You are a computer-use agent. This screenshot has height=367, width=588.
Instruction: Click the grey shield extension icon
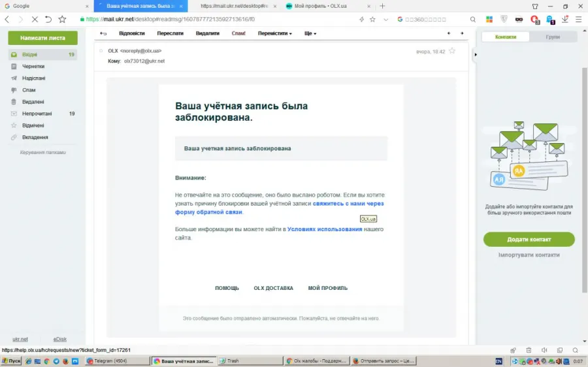(x=504, y=19)
